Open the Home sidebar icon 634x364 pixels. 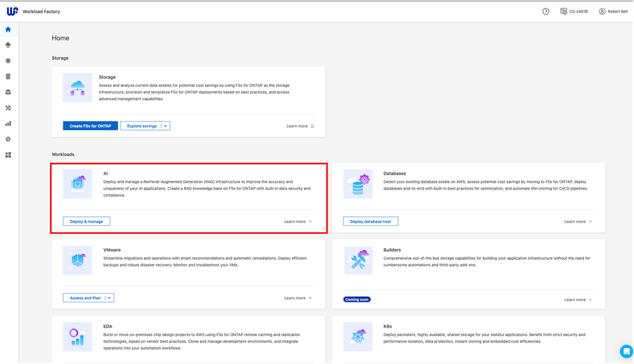pos(8,30)
